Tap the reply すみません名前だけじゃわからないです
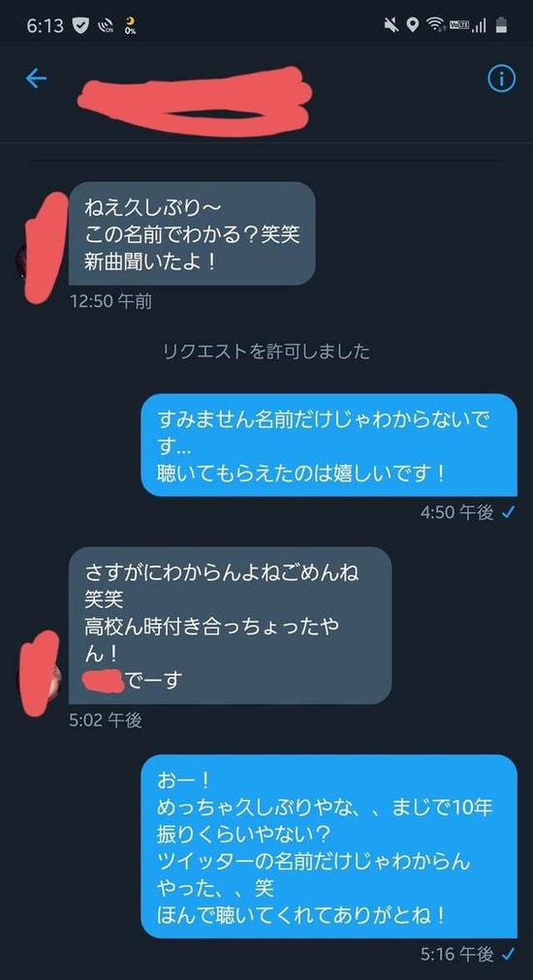Viewport: 533px width, 980px height. pos(329,445)
